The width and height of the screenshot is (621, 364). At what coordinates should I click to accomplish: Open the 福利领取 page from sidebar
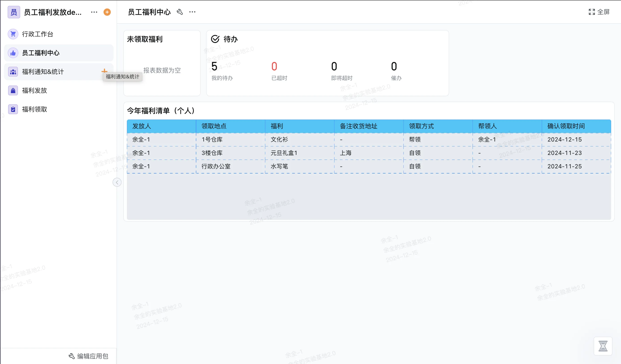click(x=35, y=109)
